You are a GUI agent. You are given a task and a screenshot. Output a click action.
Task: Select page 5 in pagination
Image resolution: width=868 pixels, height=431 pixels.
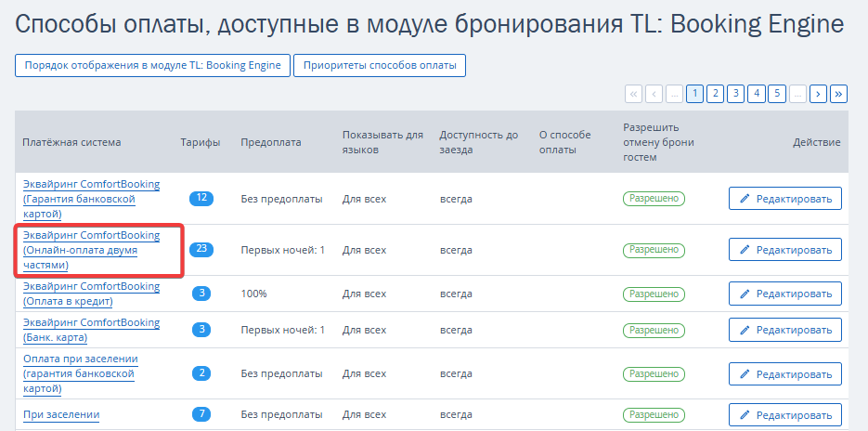coord(777,94)
